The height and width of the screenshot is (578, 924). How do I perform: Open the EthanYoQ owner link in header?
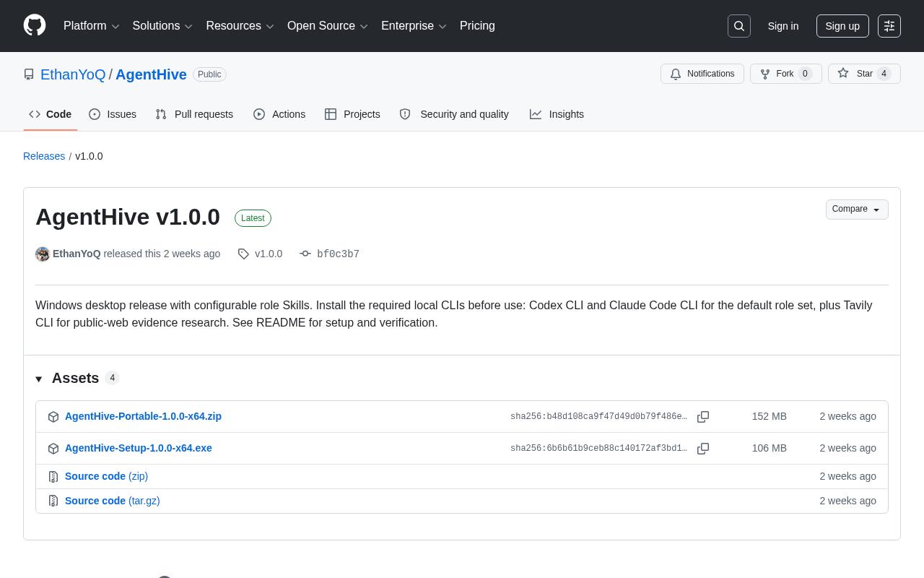(73, 74)
